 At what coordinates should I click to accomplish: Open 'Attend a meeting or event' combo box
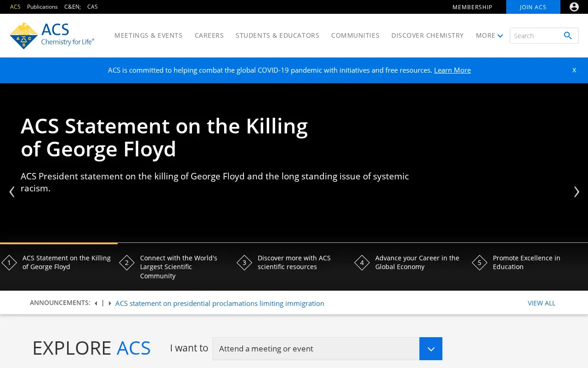(x=328, y=349)
